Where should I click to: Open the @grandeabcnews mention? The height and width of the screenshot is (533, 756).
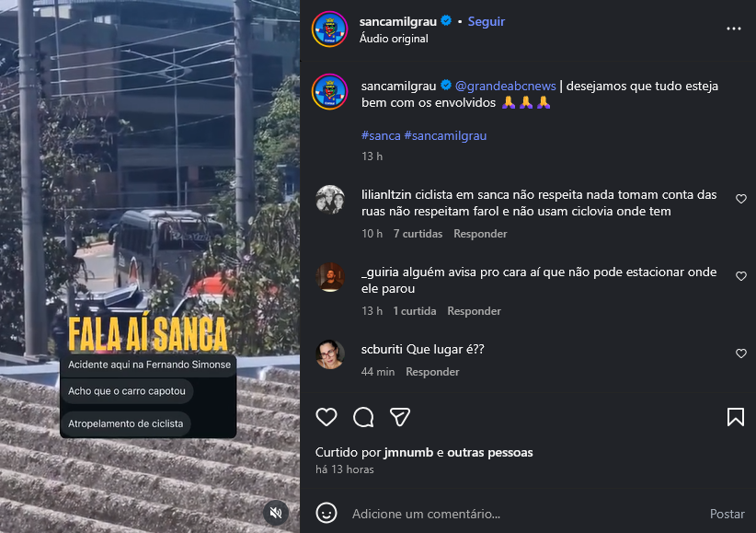click(x=505, y=86)
